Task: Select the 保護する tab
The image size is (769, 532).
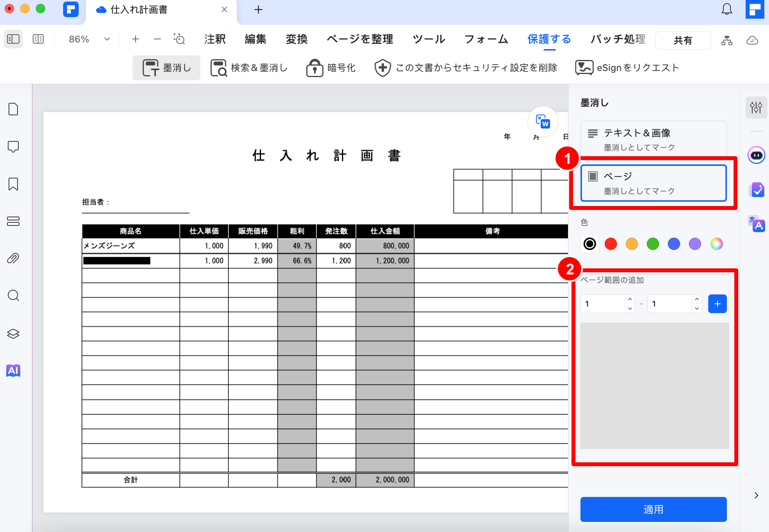Action: [x=549, y=39]
